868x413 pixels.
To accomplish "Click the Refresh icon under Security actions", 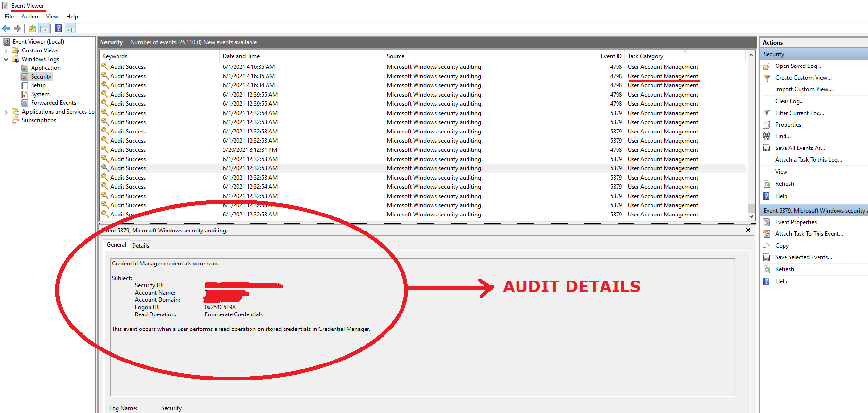I will [x=767, y=184].
